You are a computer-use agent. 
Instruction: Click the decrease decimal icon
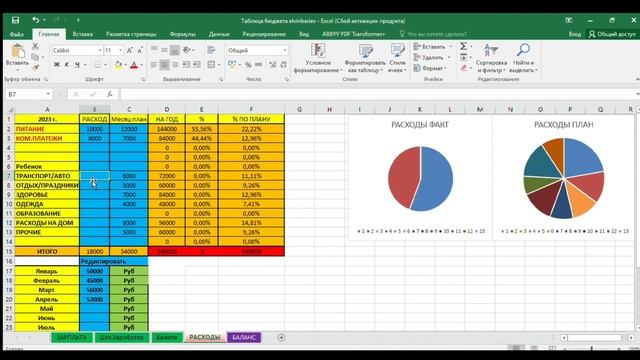283,64
